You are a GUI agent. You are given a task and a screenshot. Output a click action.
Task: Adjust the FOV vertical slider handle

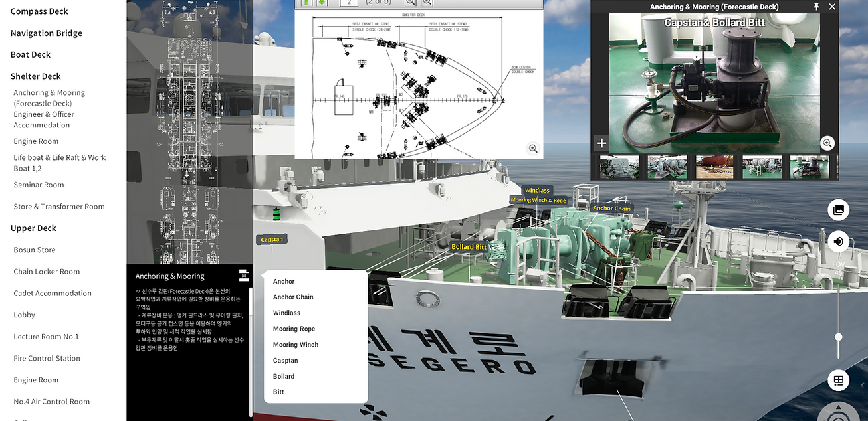(839, 337)
